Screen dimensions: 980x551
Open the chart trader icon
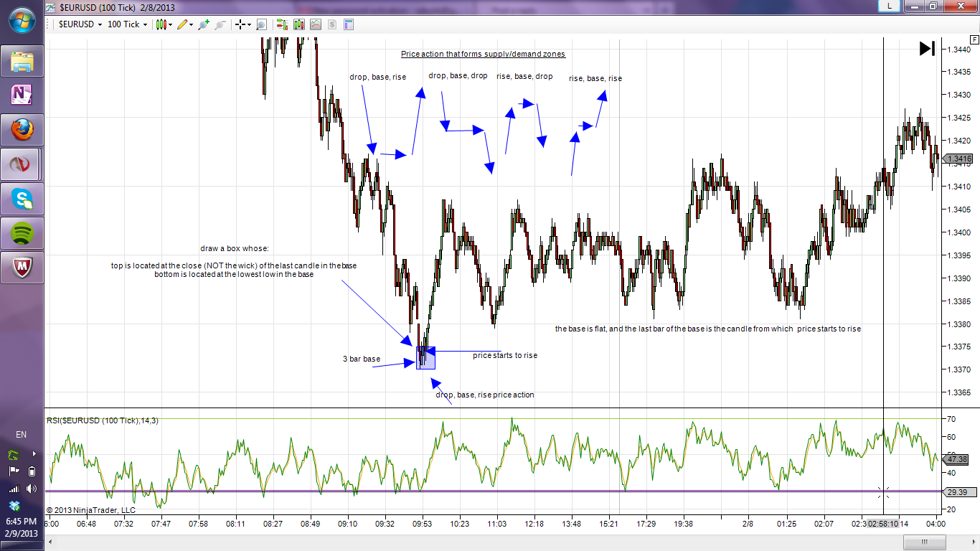click(282, 24)
